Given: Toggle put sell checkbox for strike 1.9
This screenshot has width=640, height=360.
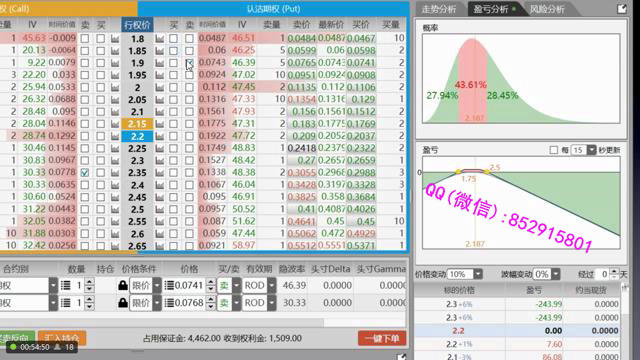Looking at the screenshot, I should (x=189, y=63).
